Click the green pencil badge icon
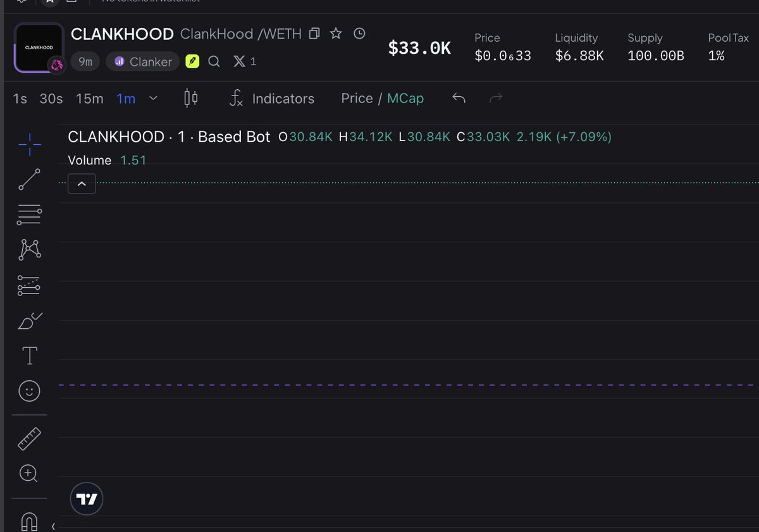Viewport: 759px width, 532px height. coord(192,61)
